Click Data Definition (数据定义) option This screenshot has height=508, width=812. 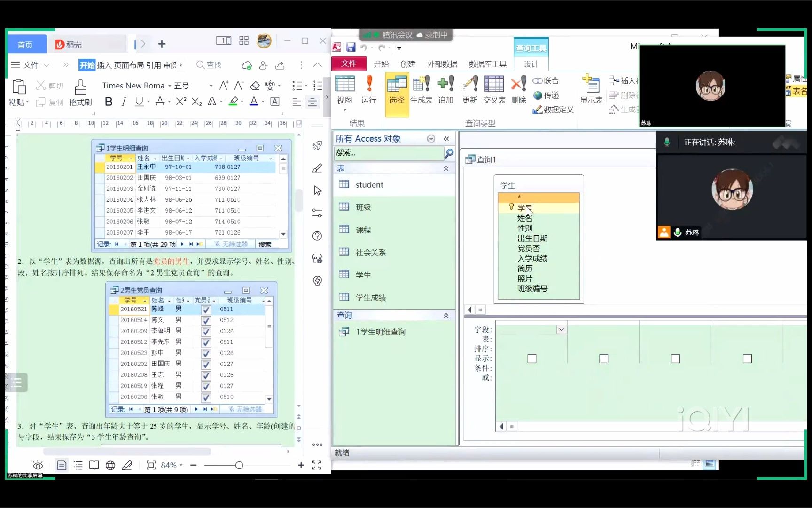[553, 110]
